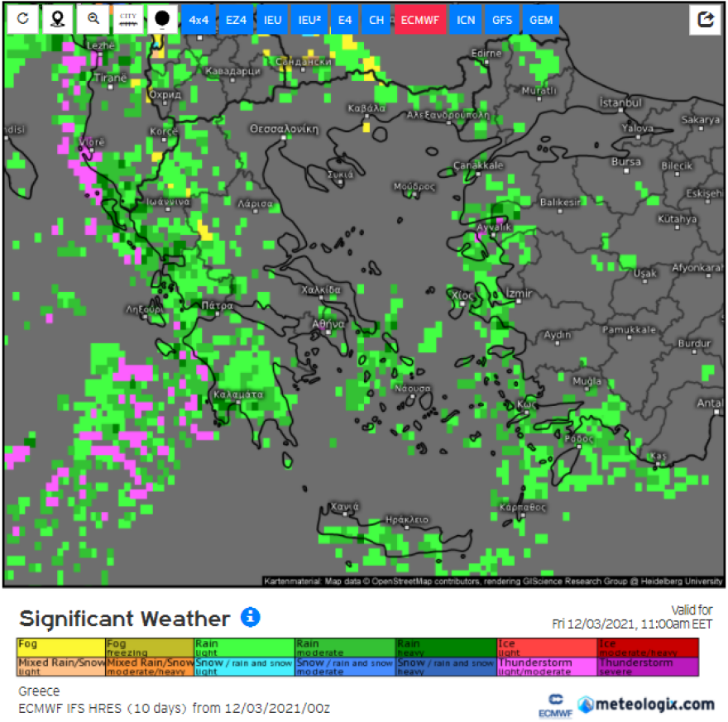
Task: Open the location pin selector
Action: [57, 19]
